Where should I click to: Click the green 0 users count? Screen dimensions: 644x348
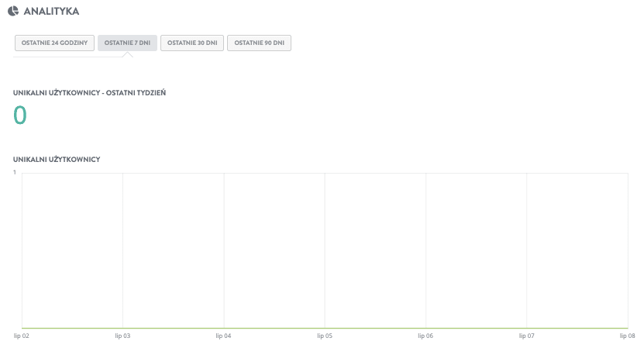[19, 115]
